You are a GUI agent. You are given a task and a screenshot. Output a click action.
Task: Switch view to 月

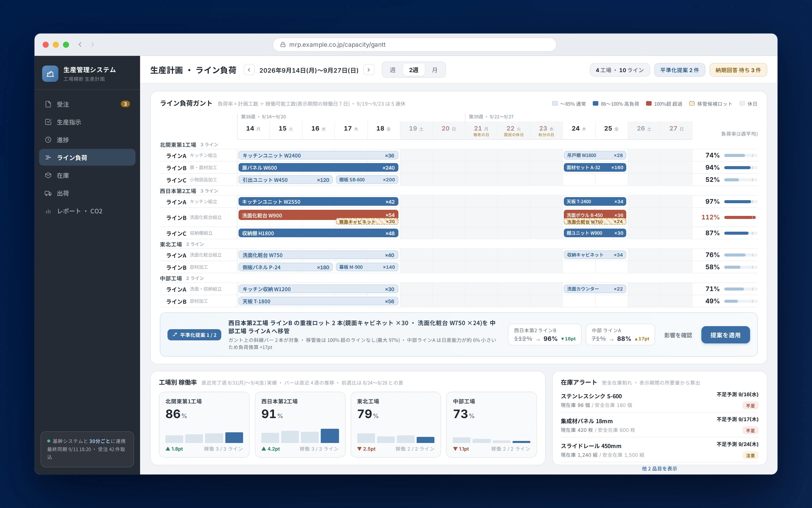click(434, 70)
